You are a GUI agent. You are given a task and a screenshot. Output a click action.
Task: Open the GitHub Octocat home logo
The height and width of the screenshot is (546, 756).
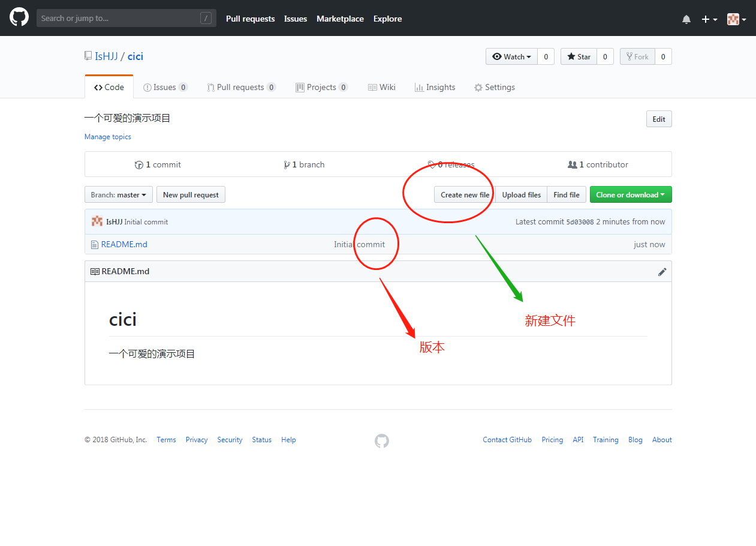[x=19, y=17]
